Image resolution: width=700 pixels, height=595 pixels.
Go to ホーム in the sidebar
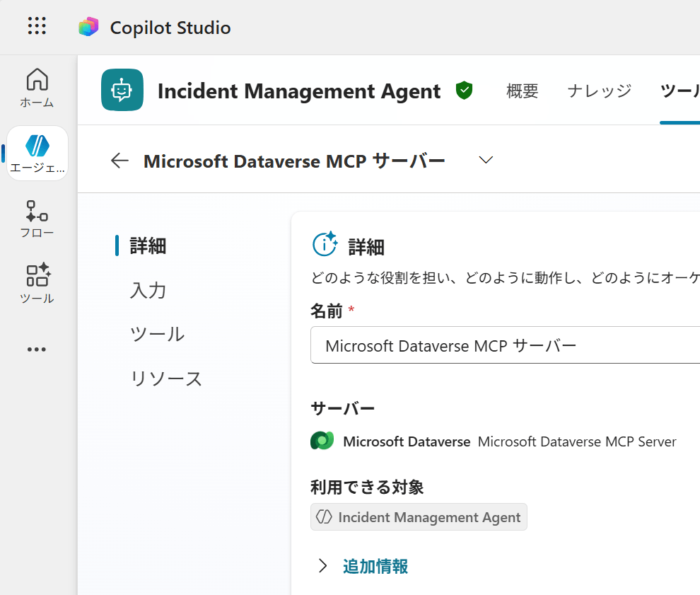[37, 88]
